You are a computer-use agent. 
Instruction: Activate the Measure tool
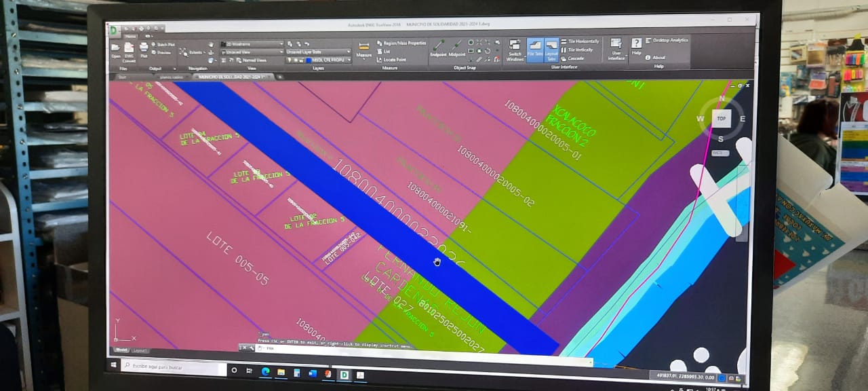pyautogui.click(x=364, y=49)
